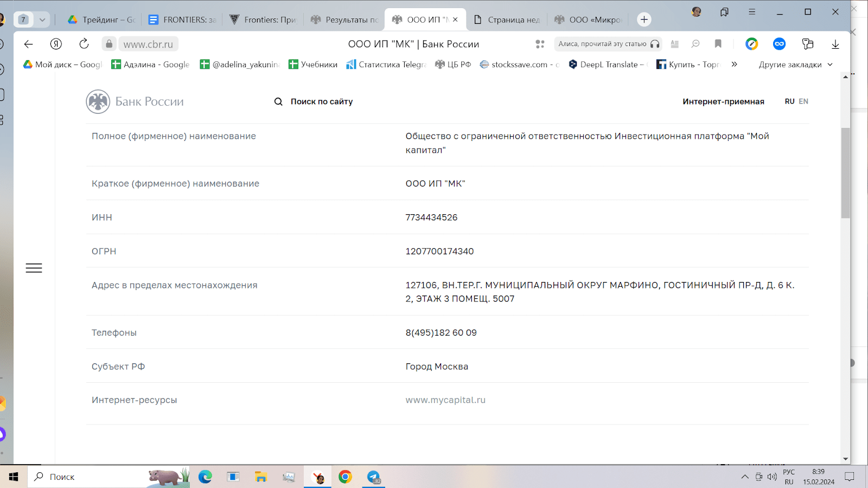868x488 pixels.
Task: Click page scrollbar down arrow
Action: [845, 459]
